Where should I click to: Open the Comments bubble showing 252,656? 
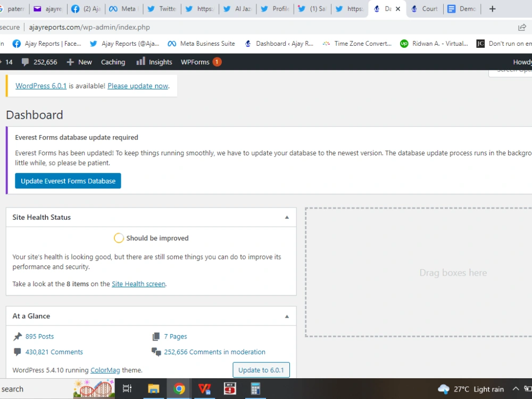pyautogui.click(x=39, y=62)
